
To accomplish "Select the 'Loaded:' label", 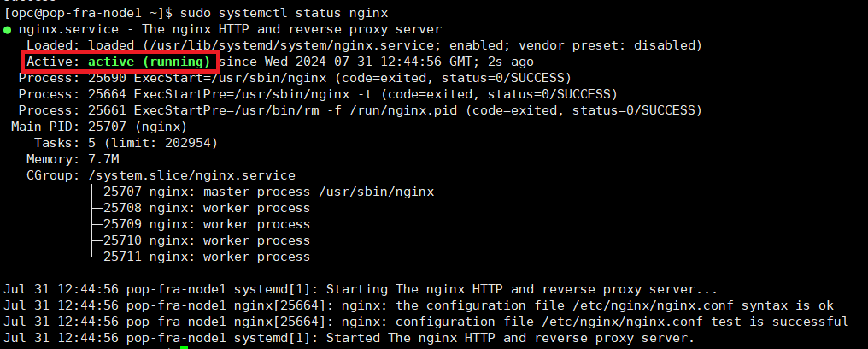I will [53, 45].
